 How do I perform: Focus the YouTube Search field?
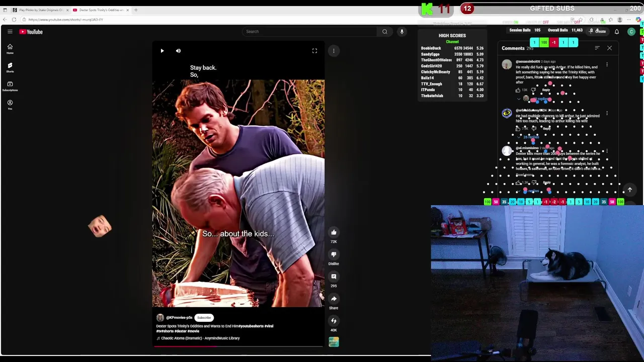pyautogui.click(x=309, y=32)
